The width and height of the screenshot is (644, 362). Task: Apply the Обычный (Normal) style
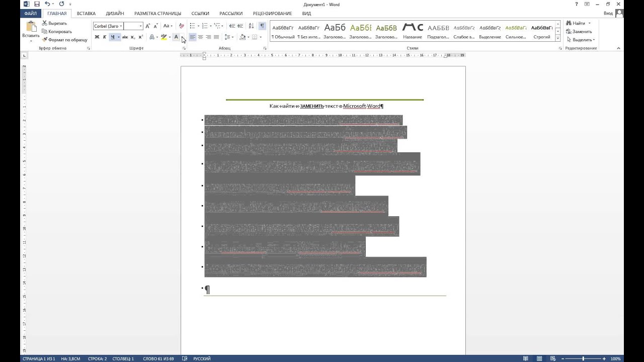283,32
